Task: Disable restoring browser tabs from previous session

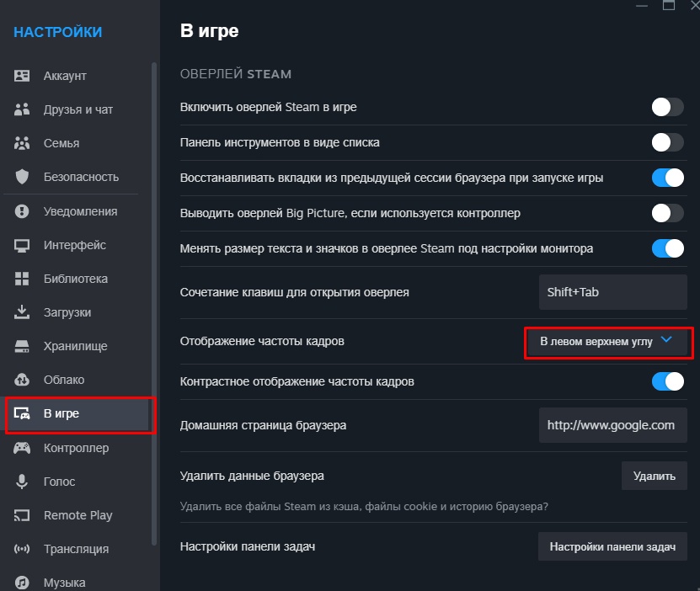Action: [x=667, y=178]
